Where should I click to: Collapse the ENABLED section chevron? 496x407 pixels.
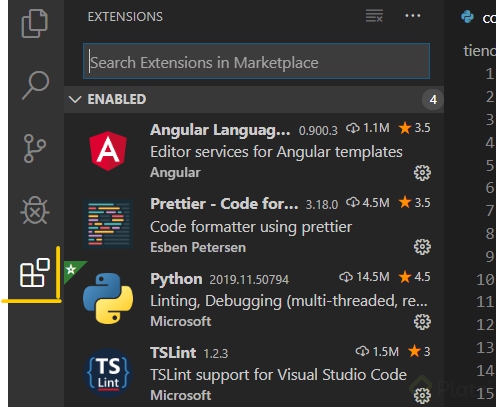(x=75, y=99)
